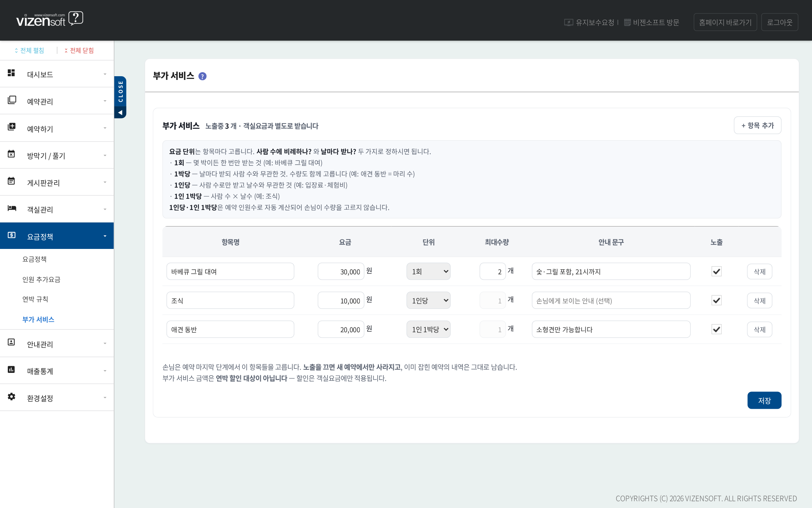
Task: Click the vizensoft logo
Action: click(49, 19)
